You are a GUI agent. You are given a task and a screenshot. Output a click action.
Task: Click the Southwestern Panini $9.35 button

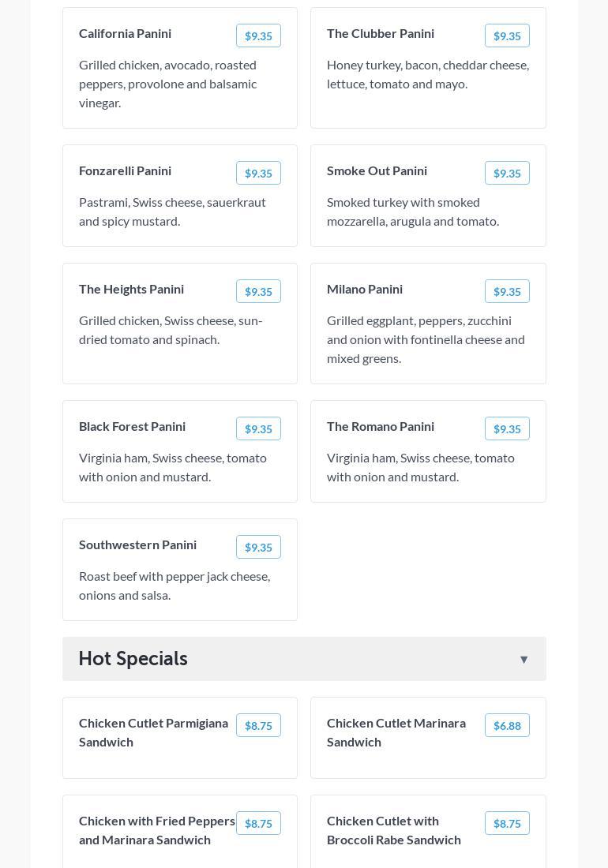coord(258,547)
